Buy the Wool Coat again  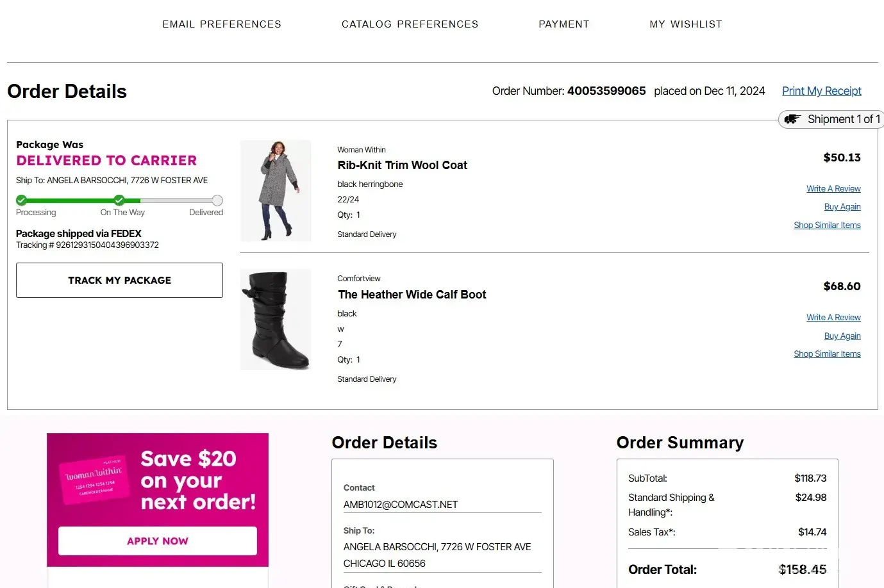[842, 207]
